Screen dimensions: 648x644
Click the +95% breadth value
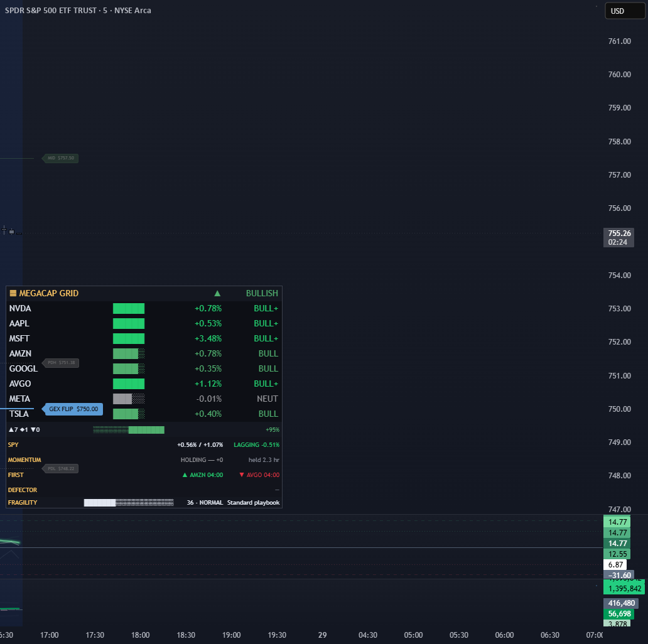click(x=273, y=430)
